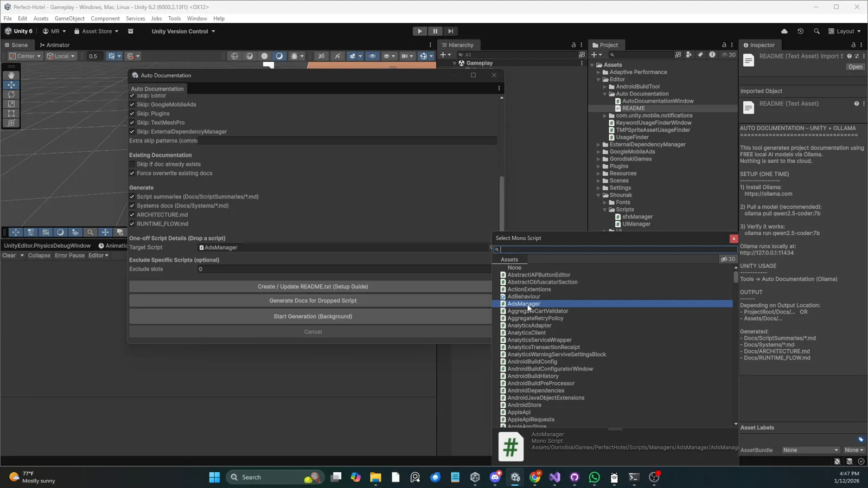Screen dimensions: 868x488
Task: Open Unity Version Control dropdown
Action: (x=183, y=31)
